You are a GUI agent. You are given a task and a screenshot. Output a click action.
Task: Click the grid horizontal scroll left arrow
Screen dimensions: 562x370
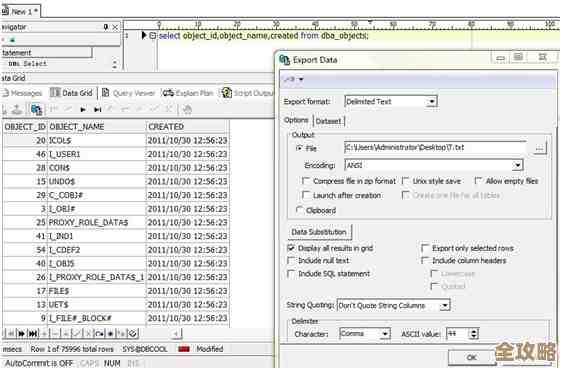176,334
